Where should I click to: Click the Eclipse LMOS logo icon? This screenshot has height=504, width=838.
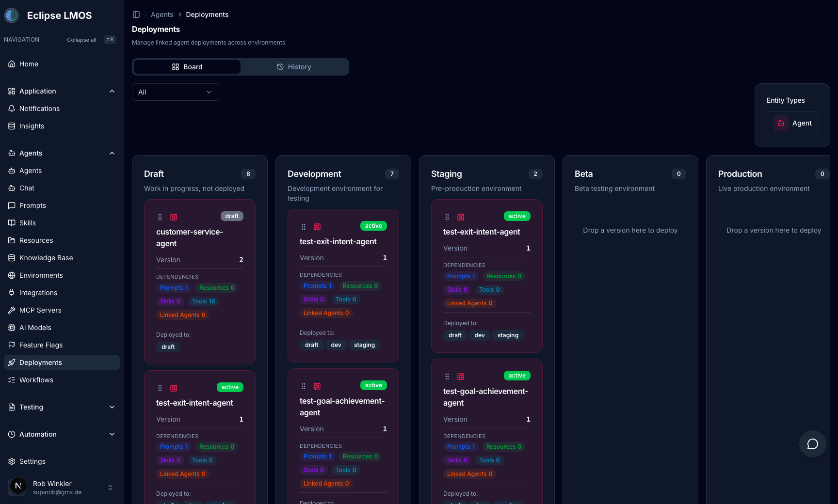(x=12, y=16)
